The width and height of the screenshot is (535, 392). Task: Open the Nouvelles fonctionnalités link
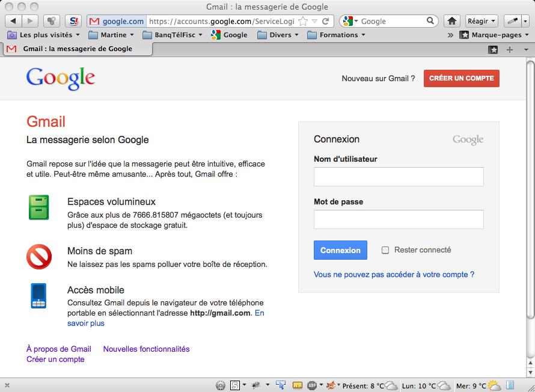pyautogui.click(x=147, y=349)
